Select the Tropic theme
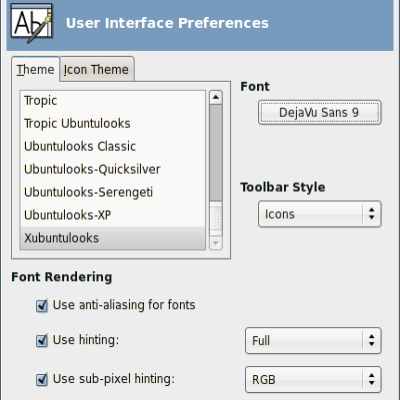 (x=113, y=101)
